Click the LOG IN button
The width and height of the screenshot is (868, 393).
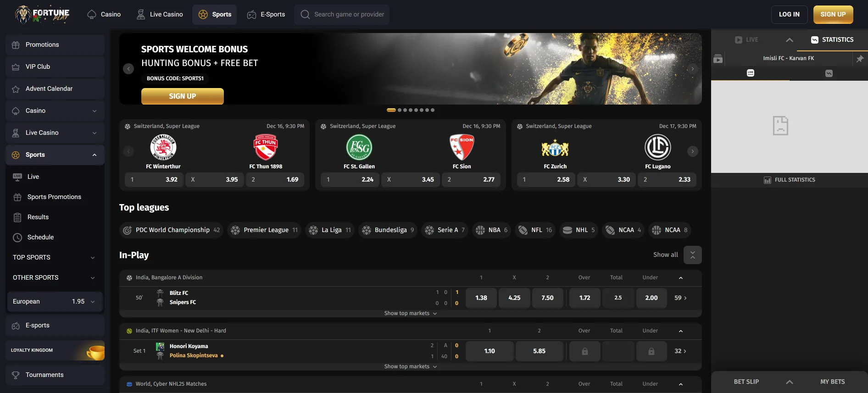(789, 15)
